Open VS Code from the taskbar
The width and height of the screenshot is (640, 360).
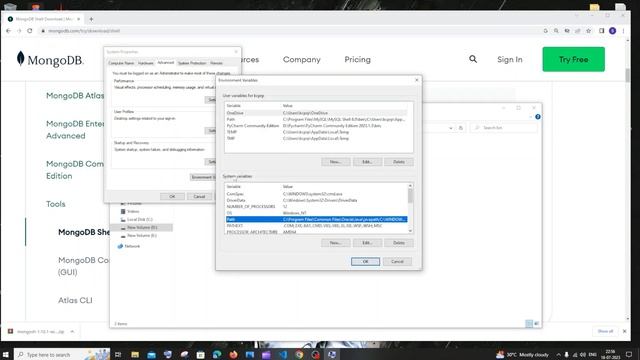(x=283, y=355)
